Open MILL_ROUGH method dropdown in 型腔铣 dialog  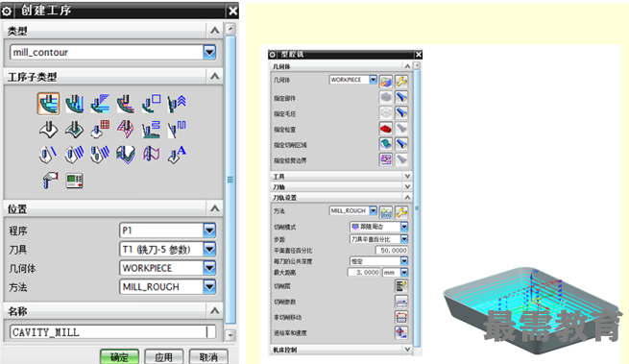(x=373, y=210)
